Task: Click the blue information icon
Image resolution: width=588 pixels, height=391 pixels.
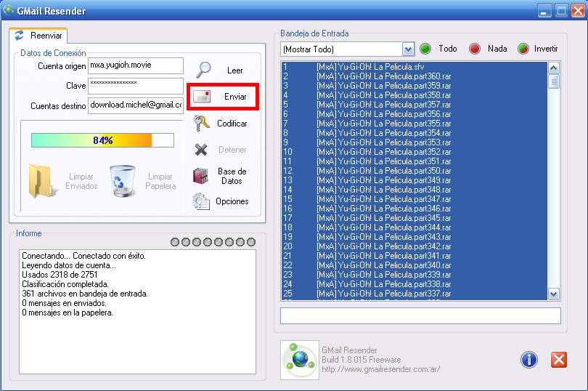Action: [x=528, y=359]
